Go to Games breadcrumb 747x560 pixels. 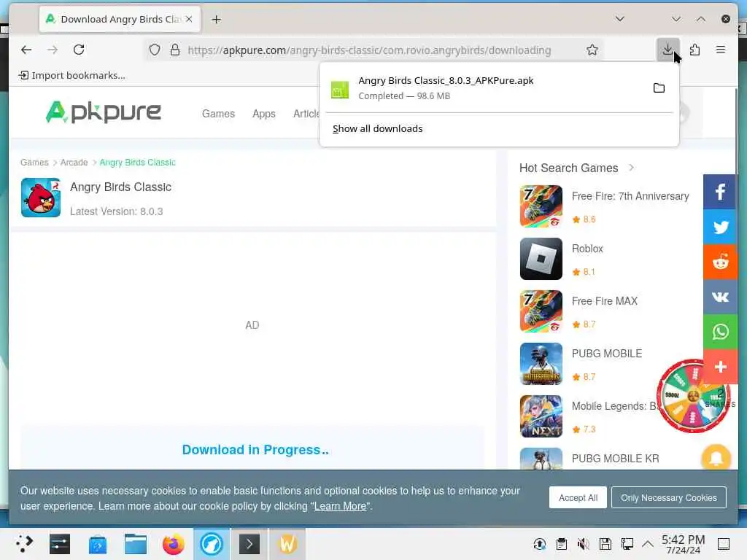pyautogui.click(x=34, y=163)
